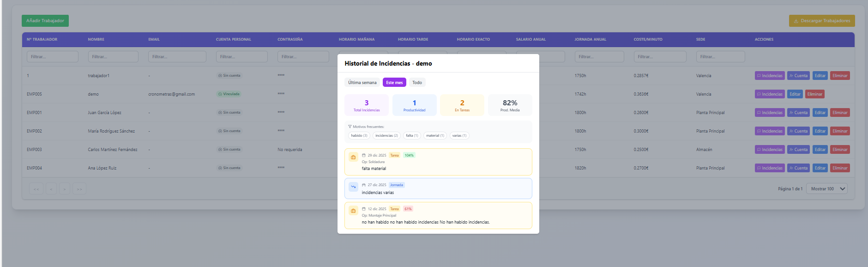Open Incidencias for Ana López Ruiz
Screen dimensions: 868x267
click(x=770, y=168)
